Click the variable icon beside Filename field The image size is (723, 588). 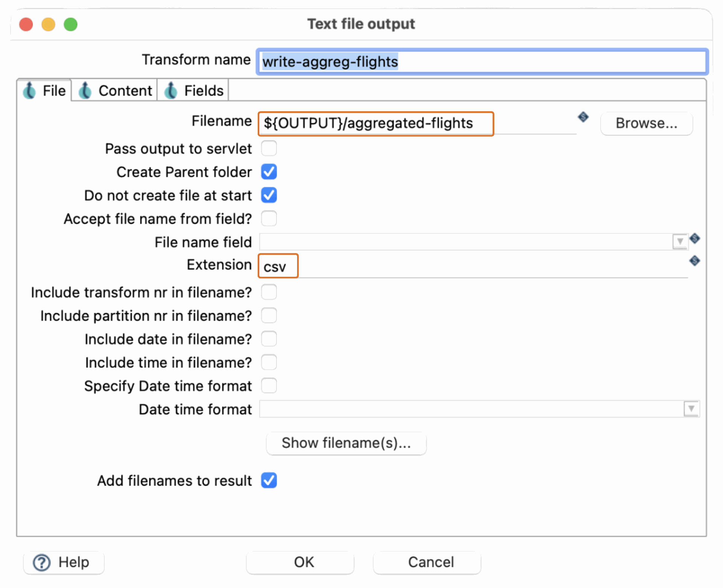[583, 117]
